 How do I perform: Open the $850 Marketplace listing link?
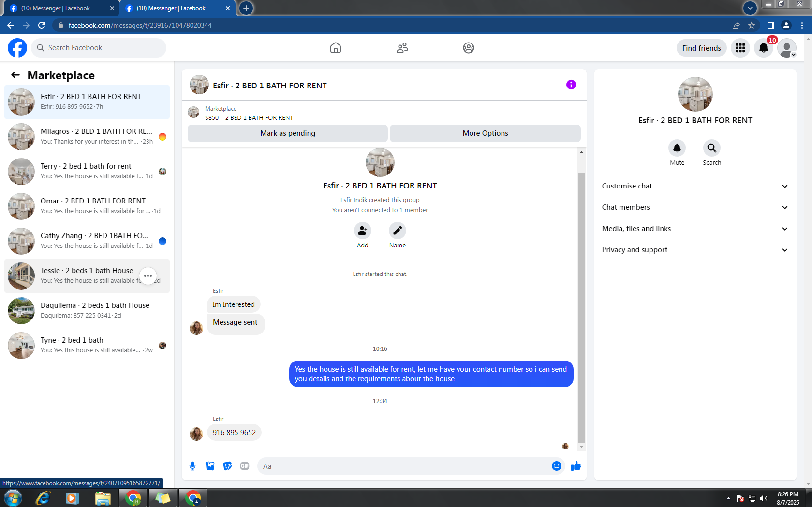point(249,117)
